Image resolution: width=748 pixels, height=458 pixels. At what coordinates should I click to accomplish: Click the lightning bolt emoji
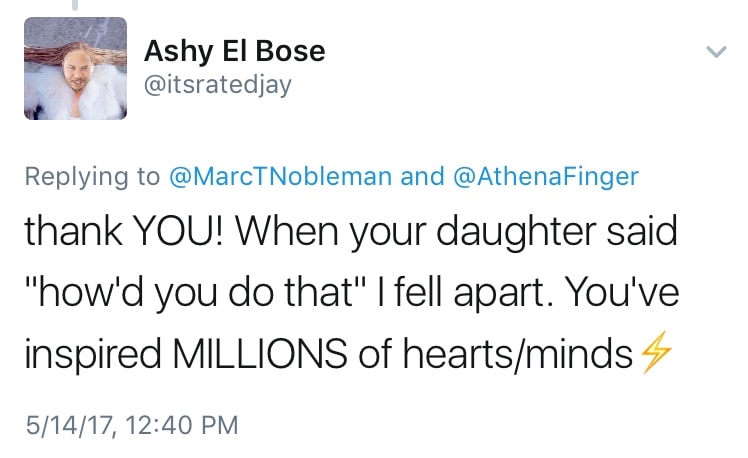pyautogui.click(x=653, y=355)
